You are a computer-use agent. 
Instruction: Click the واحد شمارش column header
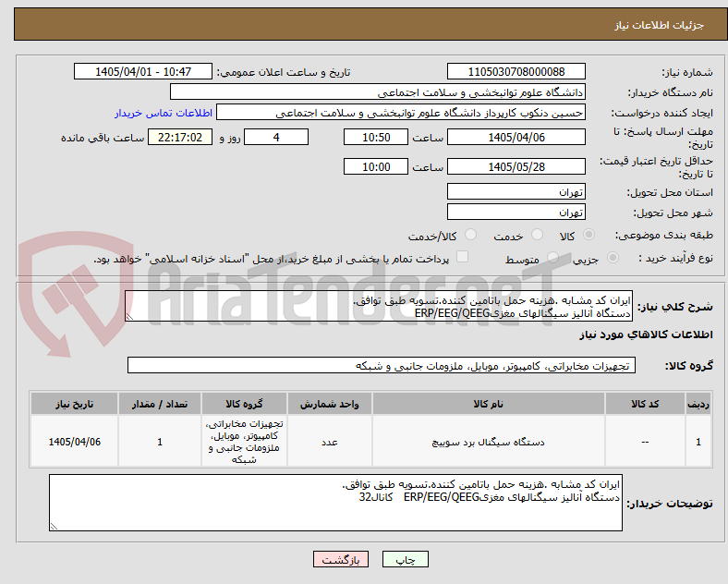click(x=329, y=404)
